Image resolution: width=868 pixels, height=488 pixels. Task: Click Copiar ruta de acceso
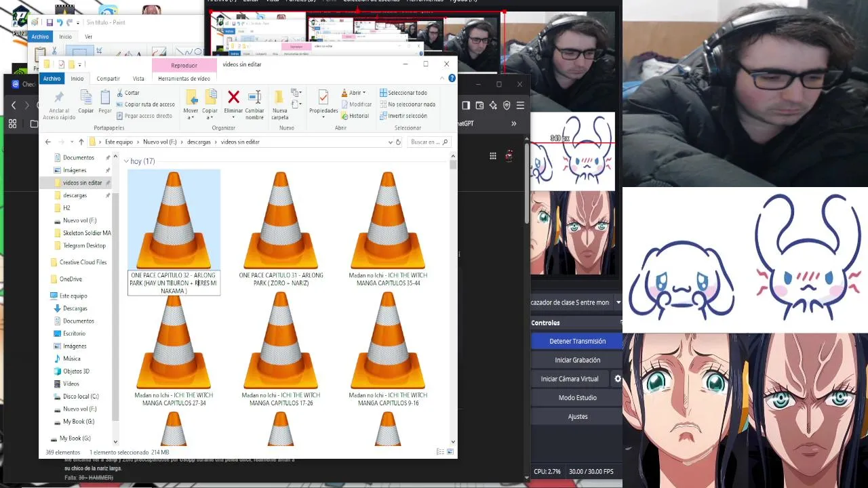145,104
